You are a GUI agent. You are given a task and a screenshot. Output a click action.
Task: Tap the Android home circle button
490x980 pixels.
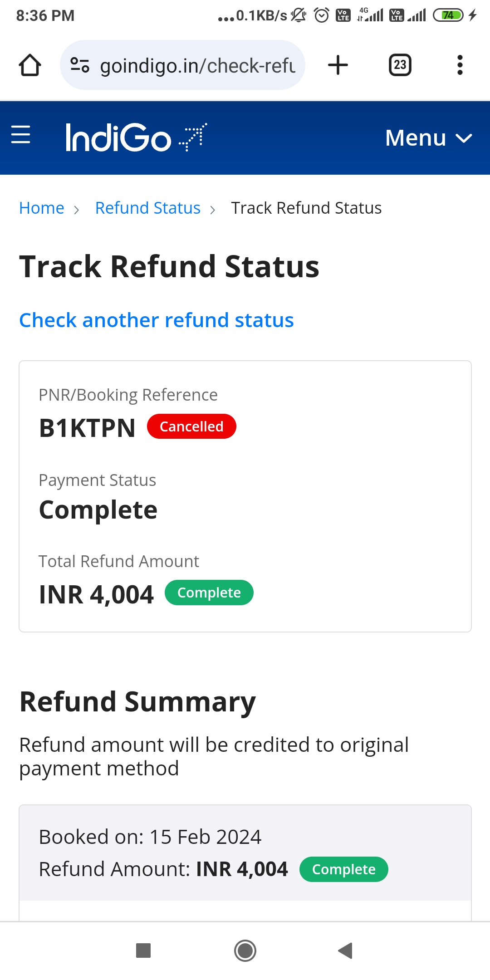[245, 951]
